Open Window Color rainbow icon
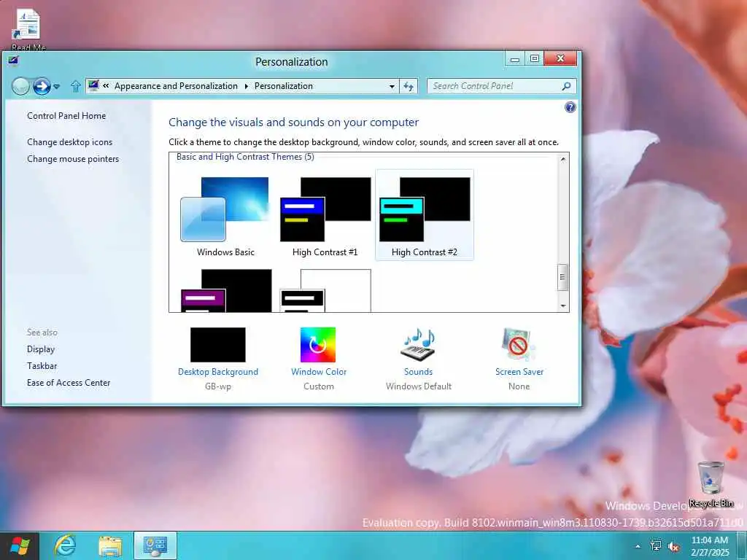 pos(318,345)
